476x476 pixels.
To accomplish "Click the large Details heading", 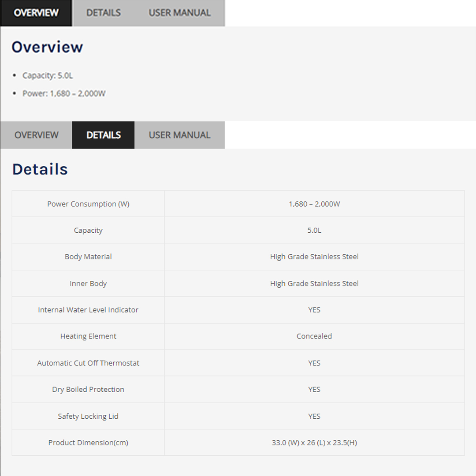I will click(x=40, y=169).
